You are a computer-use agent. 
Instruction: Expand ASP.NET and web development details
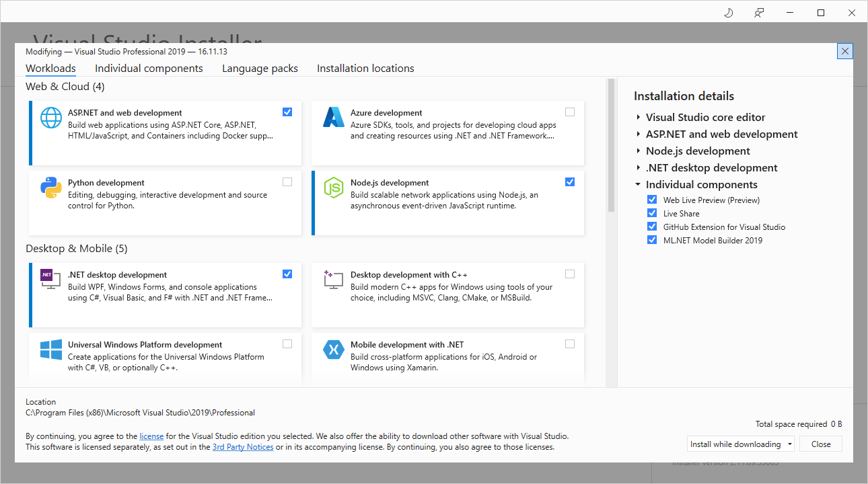(638, 134)
